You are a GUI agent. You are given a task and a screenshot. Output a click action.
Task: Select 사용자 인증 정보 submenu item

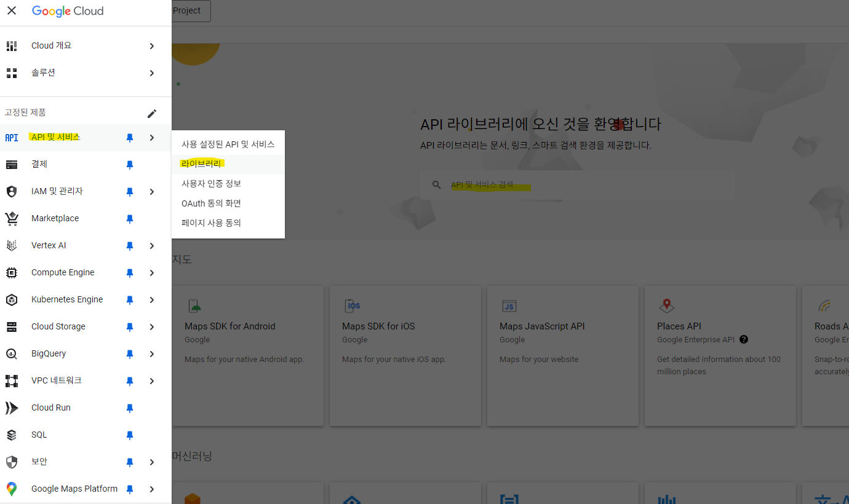228,184
